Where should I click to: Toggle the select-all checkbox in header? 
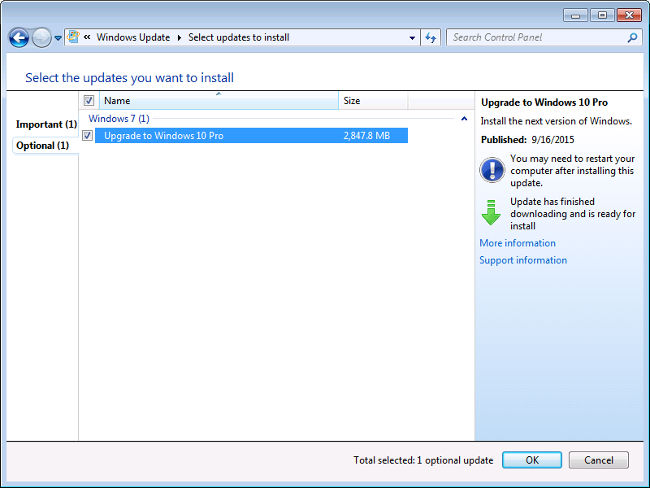[89, 101]
